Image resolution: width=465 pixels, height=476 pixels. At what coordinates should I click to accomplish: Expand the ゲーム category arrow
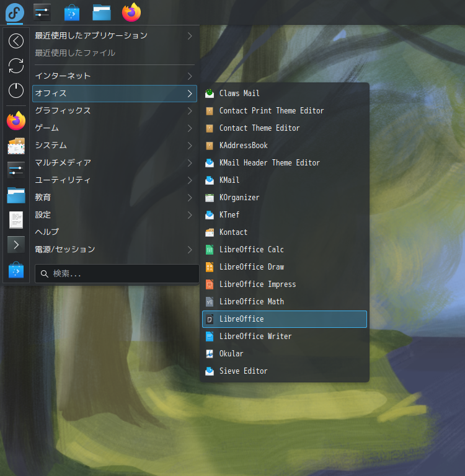pos(190,128)
